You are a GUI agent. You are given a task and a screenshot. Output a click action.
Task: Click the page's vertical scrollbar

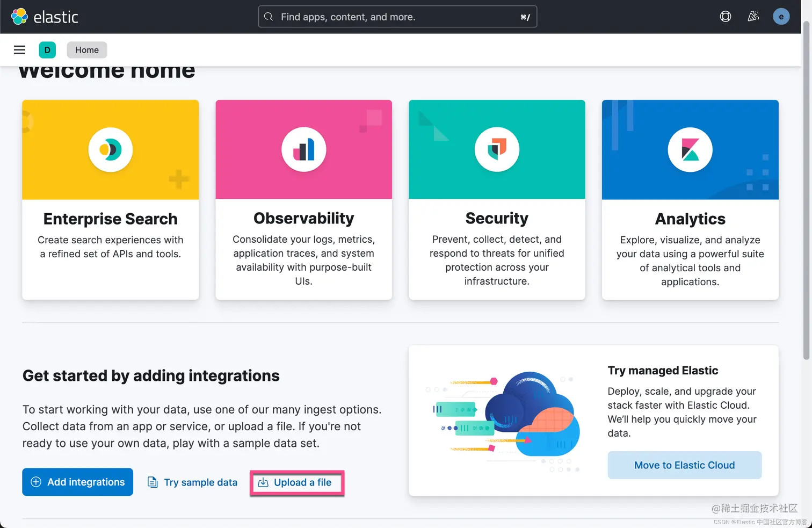(x=806, y=191)
